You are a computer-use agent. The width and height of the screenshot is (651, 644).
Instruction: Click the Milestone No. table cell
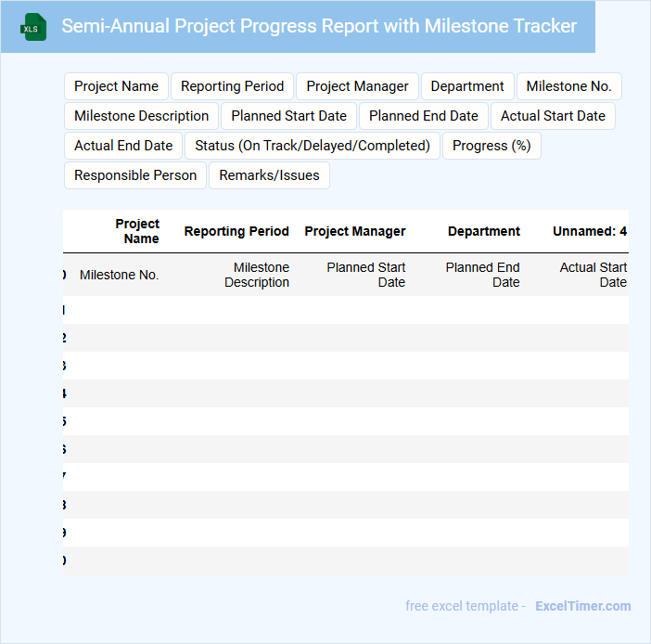119,275
